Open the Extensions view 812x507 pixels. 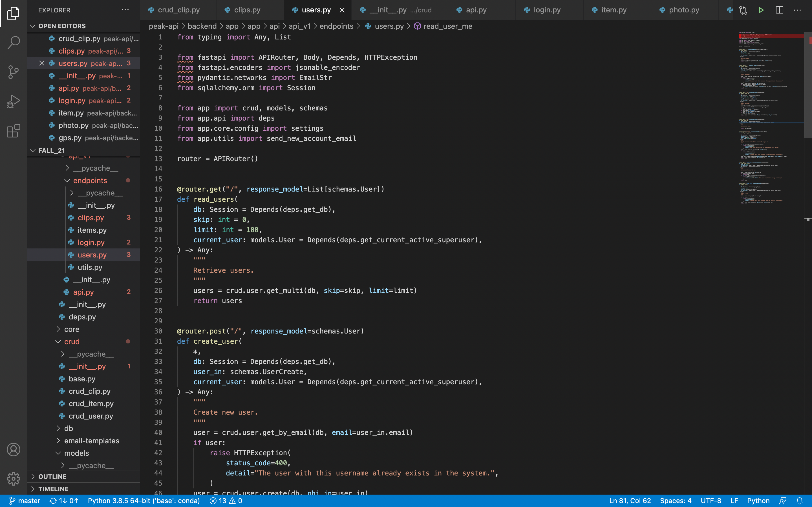point(14,131)
